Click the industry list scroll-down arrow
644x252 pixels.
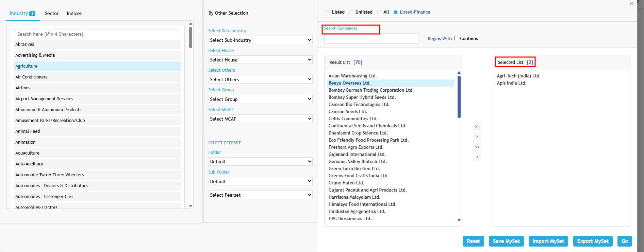pyautogui.click(x=191, y=206)
